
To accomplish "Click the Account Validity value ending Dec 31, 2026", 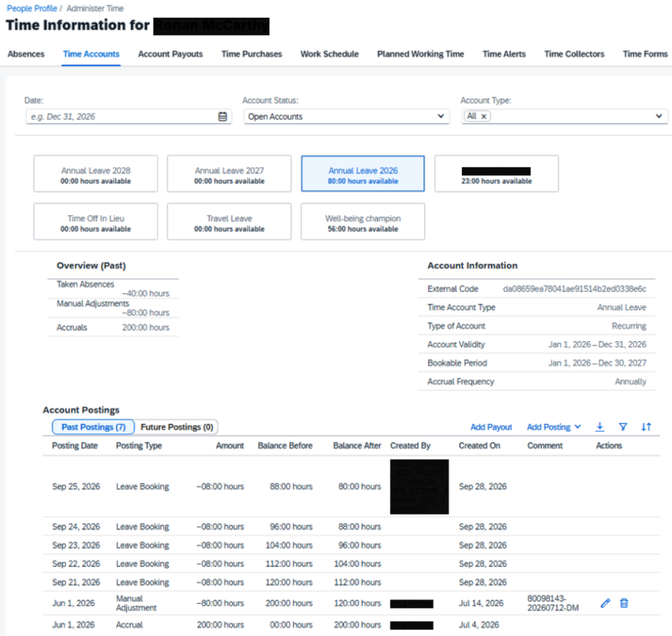I will coord(597,345).
